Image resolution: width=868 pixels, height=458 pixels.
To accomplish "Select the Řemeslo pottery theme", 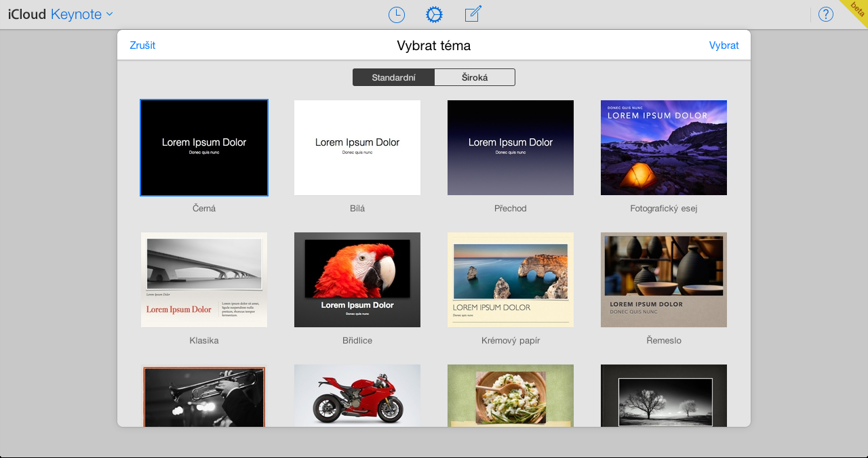I will [x=664, y=280].
